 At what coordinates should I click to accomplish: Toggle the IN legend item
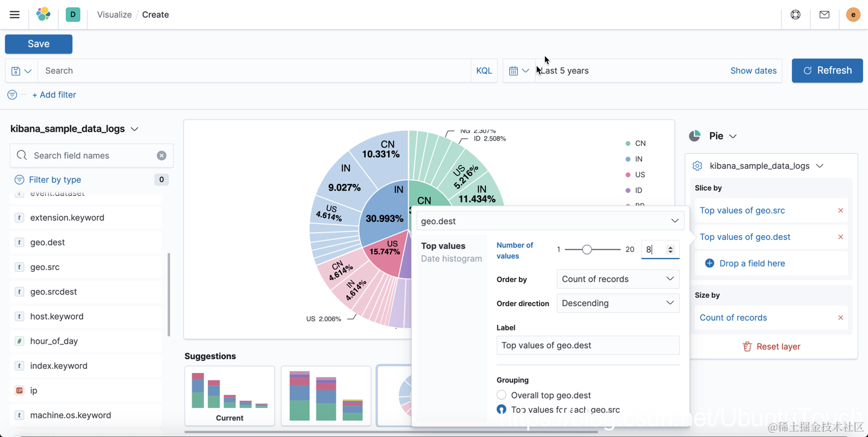click(x=634, y=159)
